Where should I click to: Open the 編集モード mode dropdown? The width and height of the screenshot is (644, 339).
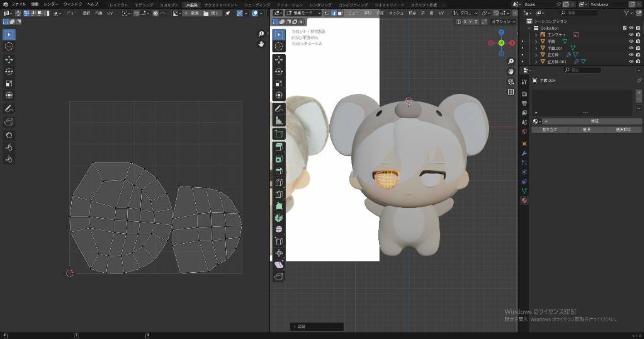click(303, 13)
